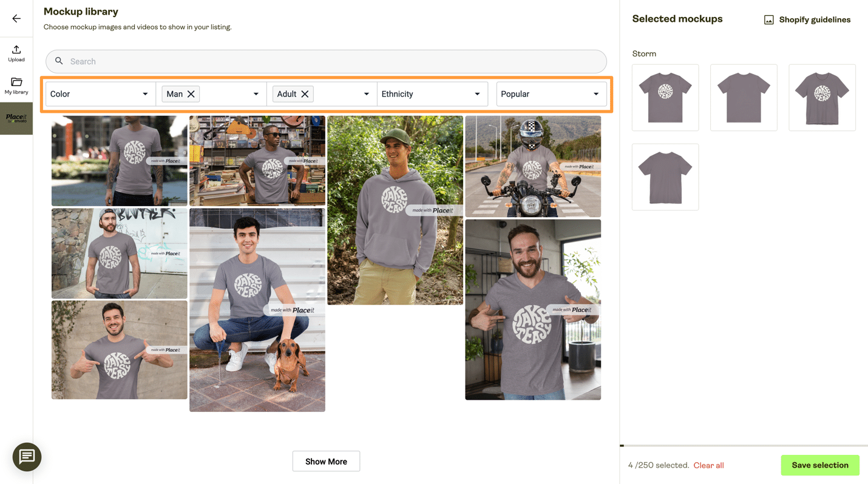The height and width of the screenshot is (484, 868).
Task: Click the back arrow icon
Action: [x=16, y=19]
